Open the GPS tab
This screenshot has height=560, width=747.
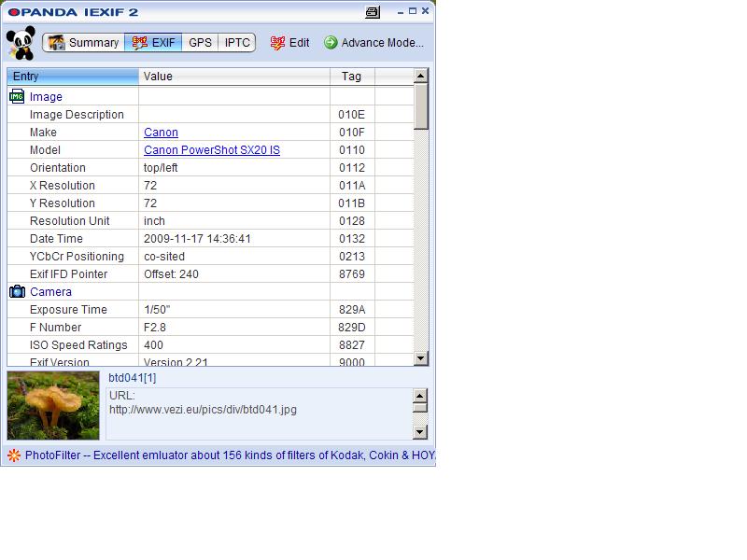(x=200, y=43)
